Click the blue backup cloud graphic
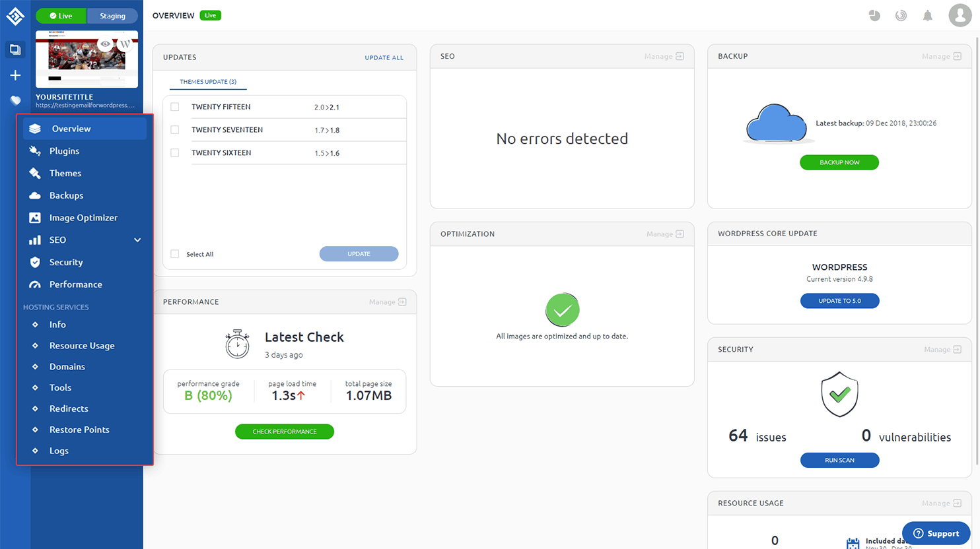Screen dimensions: 980x549 click(x=777, y=123)
